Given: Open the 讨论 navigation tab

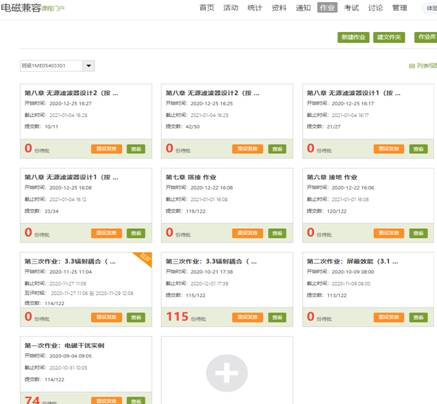Looking at the screenshot, I should point(375,8).
